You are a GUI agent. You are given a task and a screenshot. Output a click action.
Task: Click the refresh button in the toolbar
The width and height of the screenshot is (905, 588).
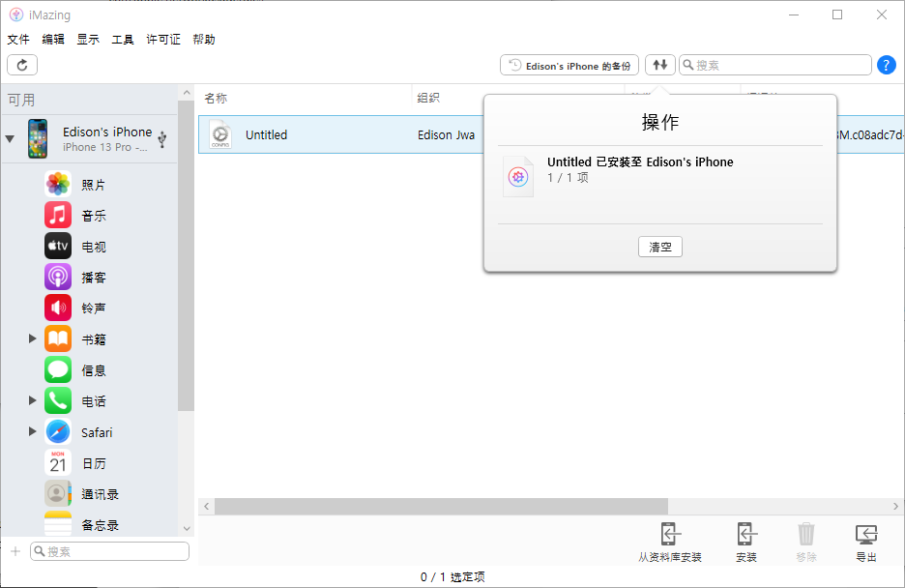coord(22,65)
